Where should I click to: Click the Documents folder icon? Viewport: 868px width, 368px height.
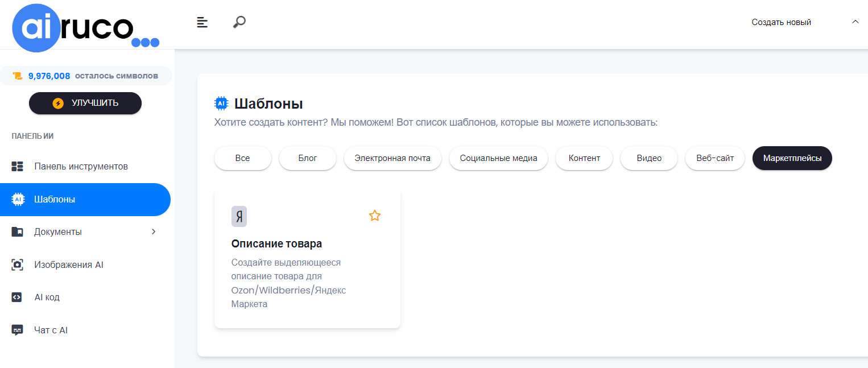(18, 232)
